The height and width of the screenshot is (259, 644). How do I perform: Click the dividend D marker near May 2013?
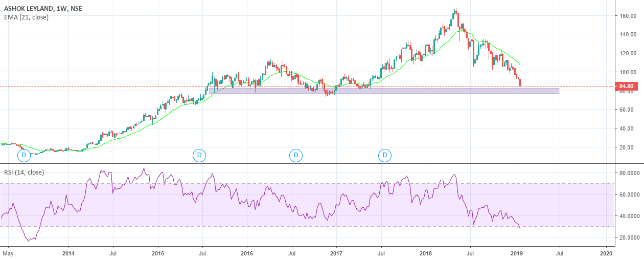[23, 155]
